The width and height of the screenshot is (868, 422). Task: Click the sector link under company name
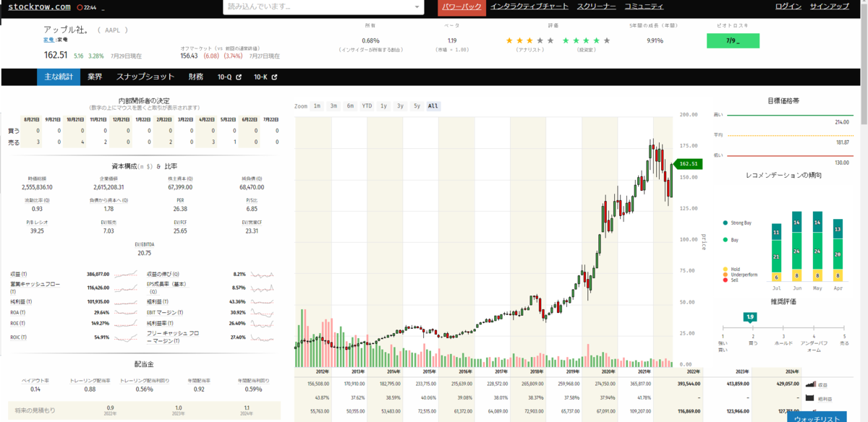(x=50, y=40)
